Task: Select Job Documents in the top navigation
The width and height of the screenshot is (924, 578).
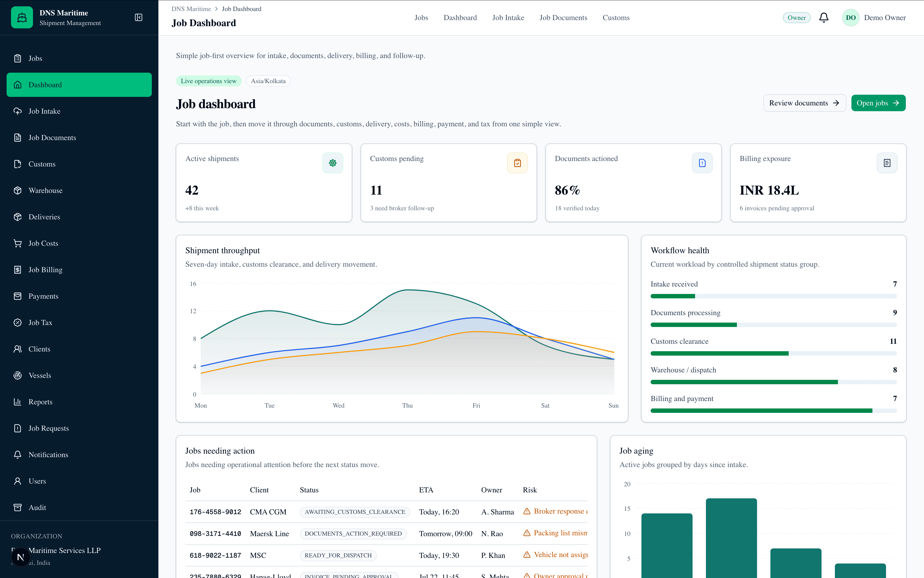Action: [x=563, y=18]
